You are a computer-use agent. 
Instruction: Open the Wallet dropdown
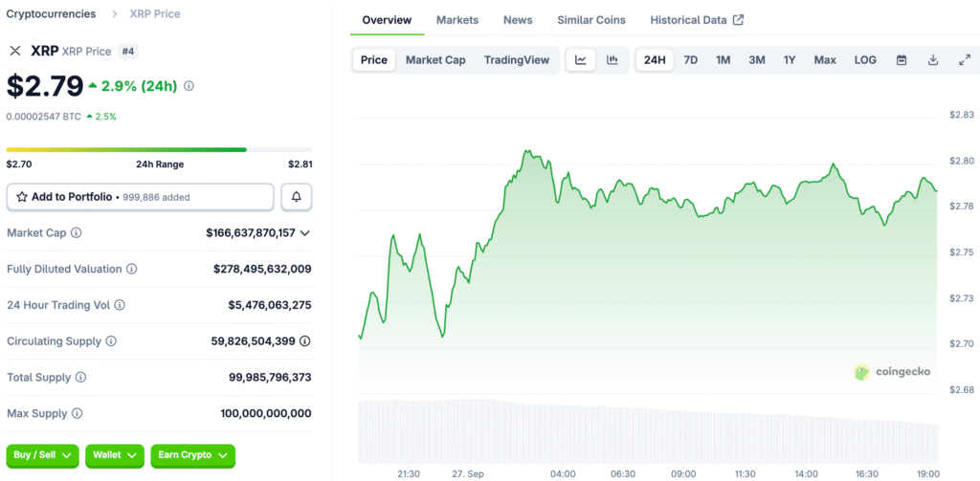tap(115, 455)
